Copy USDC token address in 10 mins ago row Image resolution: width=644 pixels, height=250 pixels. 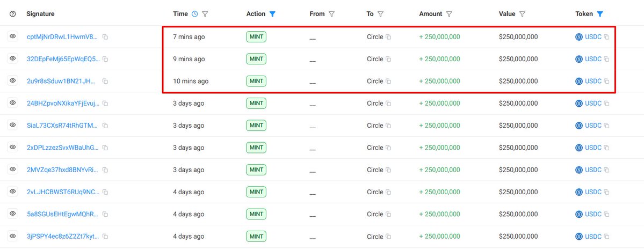coord(606,82)
